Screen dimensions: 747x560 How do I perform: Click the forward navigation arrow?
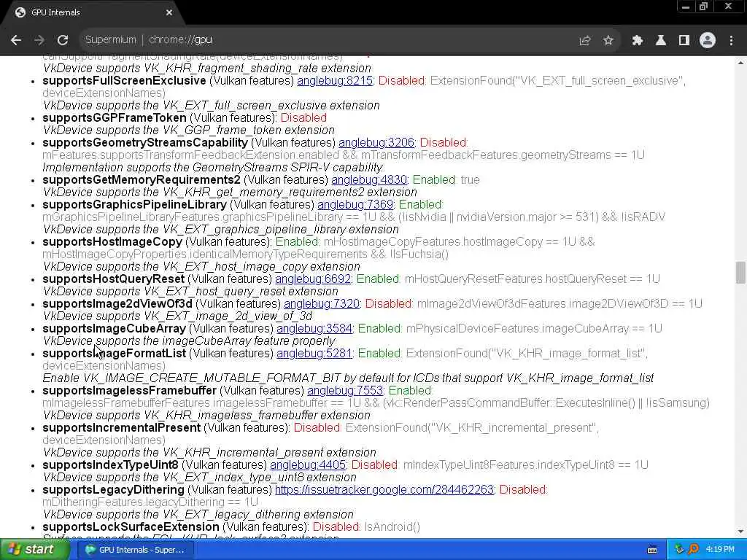[39, 40]
